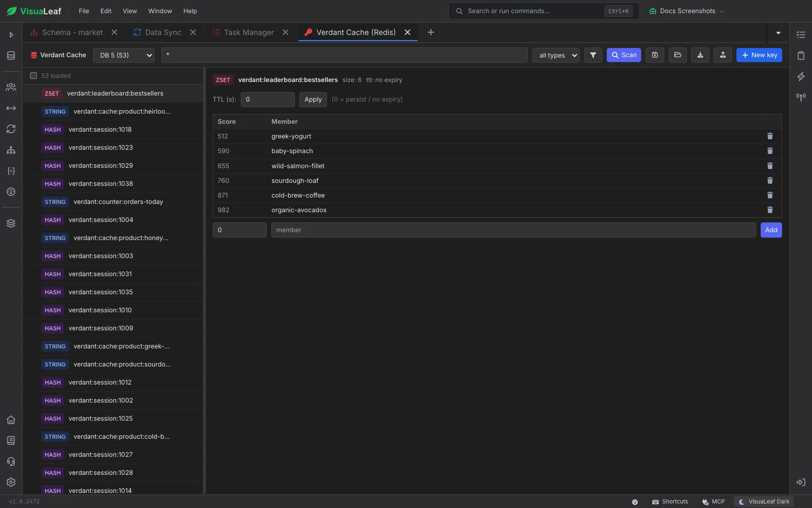
Task: Open the schema hierarchy sidebar icon
Action: [11, 150]
